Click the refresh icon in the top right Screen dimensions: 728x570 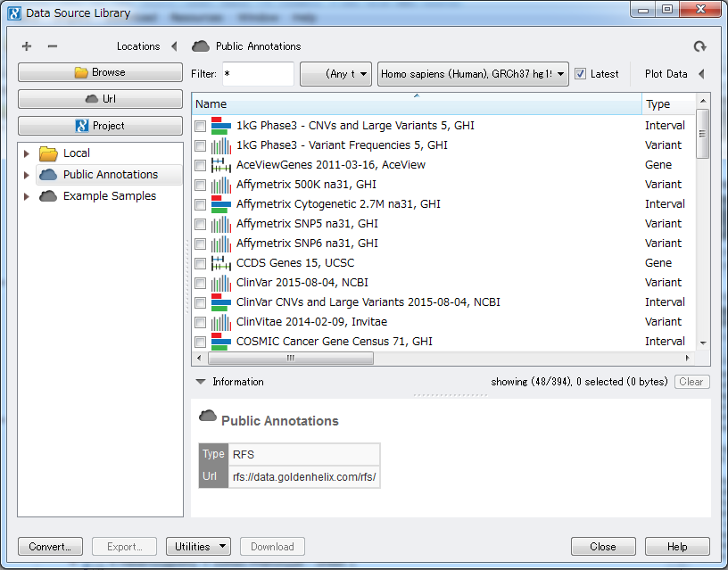[x=699, y=46]
